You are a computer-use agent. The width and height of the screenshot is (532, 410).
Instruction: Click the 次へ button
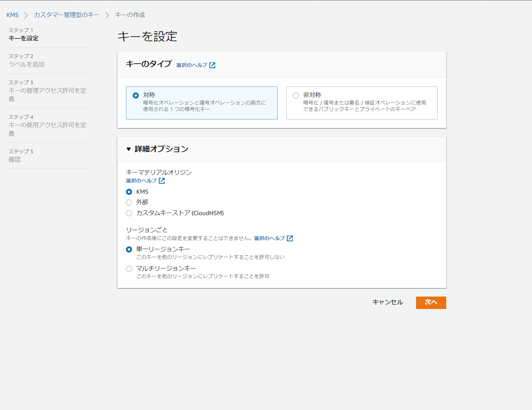point(431,303)
